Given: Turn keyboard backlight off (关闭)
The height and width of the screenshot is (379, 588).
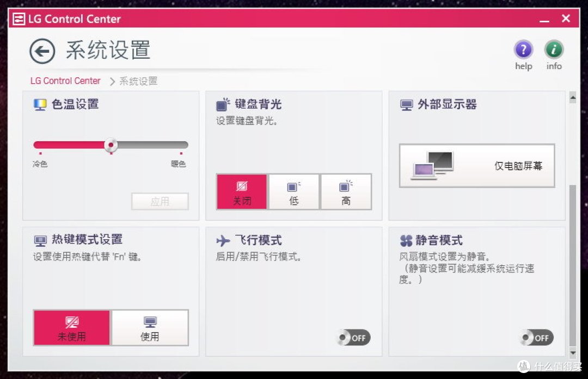Looking at the screenshot, I should 242,192.
